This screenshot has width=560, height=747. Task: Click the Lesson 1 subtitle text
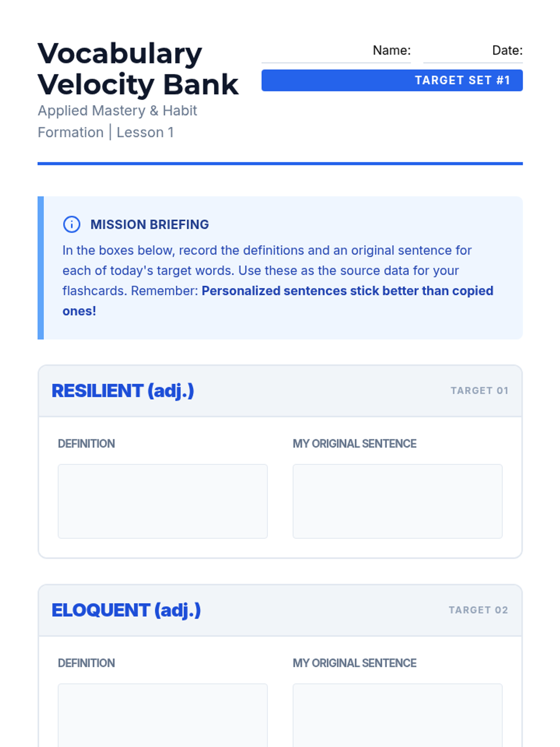pos(145,133)
